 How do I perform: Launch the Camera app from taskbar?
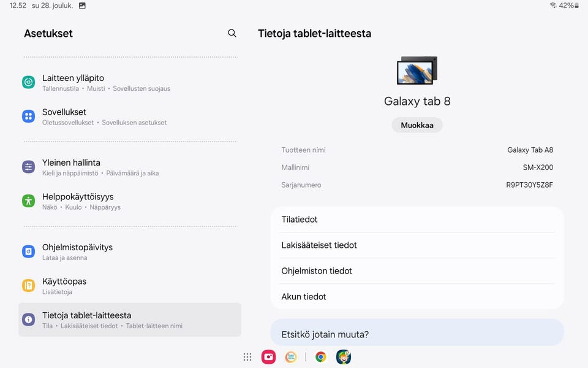(268, 357)
